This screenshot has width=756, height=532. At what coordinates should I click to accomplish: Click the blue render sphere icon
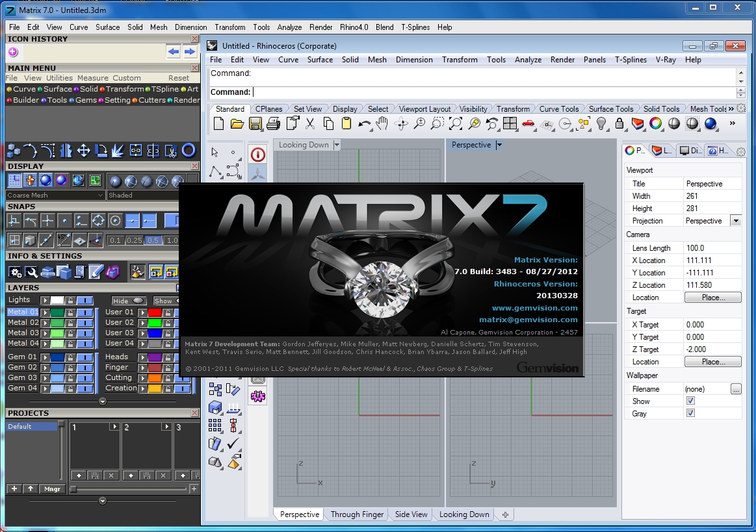click(710, 124)
